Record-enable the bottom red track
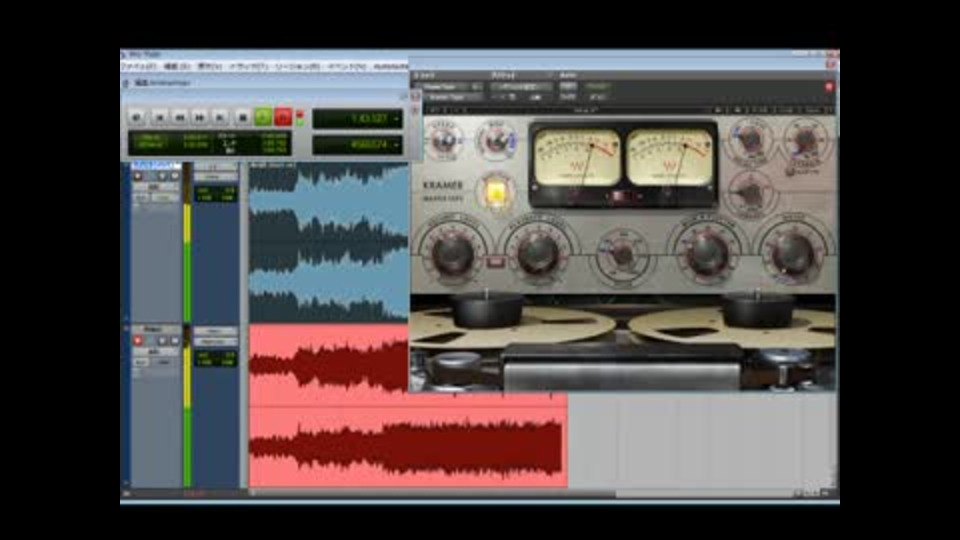960x540 pixels. [x=138, y=340]
